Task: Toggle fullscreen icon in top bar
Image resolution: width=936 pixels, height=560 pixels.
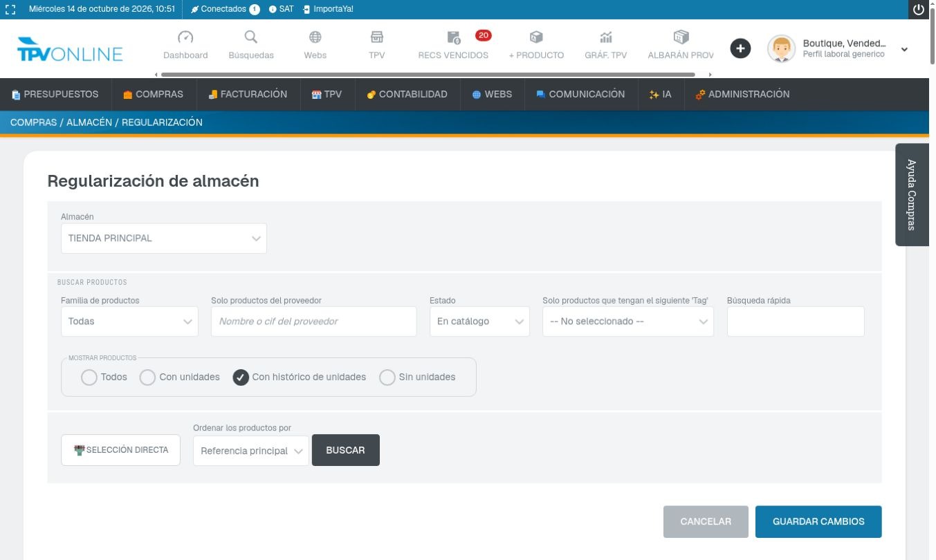Action: [10, 10]
